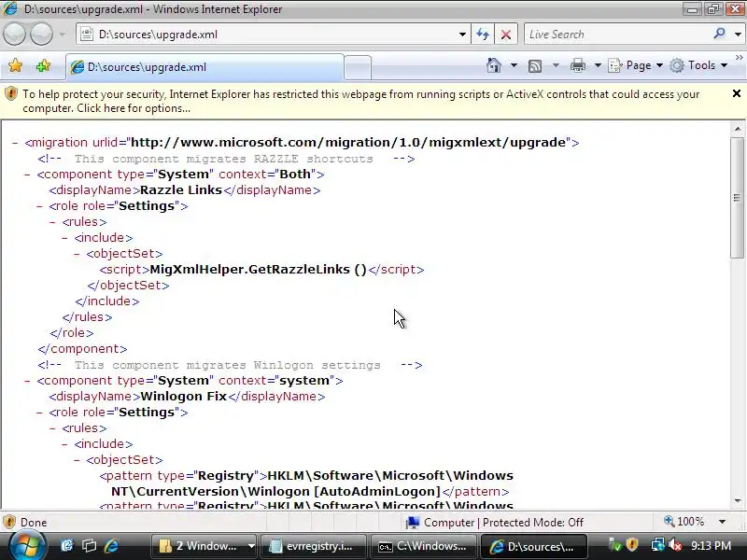This screenshot has width=747, height=560.
Task: Click the 9:13 PM clock
Action: click(x=711, y=546)
